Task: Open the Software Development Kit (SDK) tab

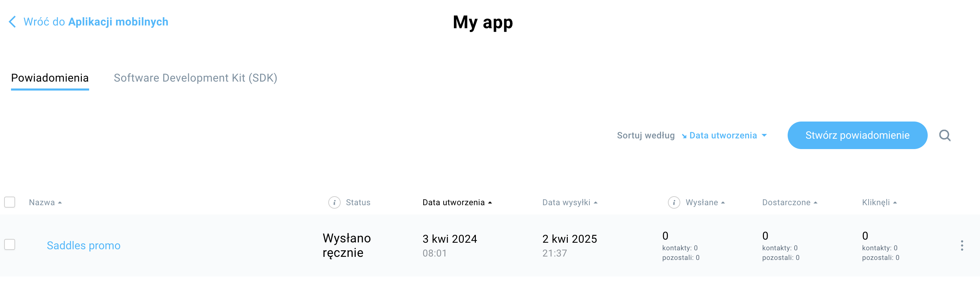Action: coord(195,78)
